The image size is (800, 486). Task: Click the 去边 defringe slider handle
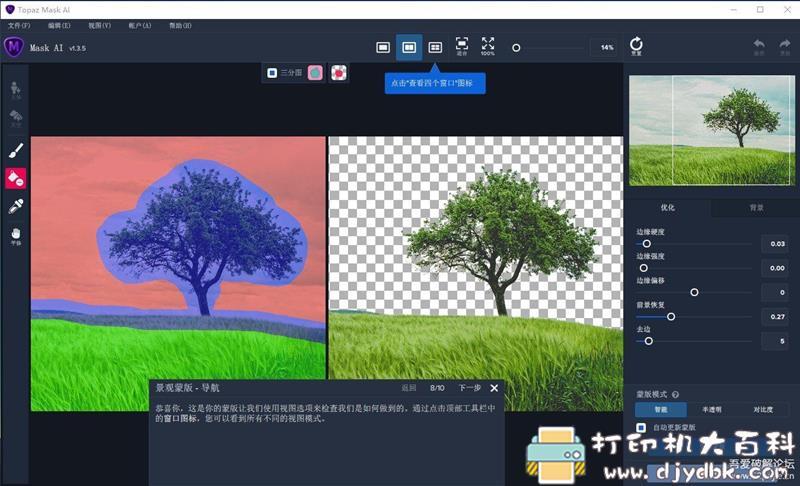pyautogui.click(x=648, y=341)
